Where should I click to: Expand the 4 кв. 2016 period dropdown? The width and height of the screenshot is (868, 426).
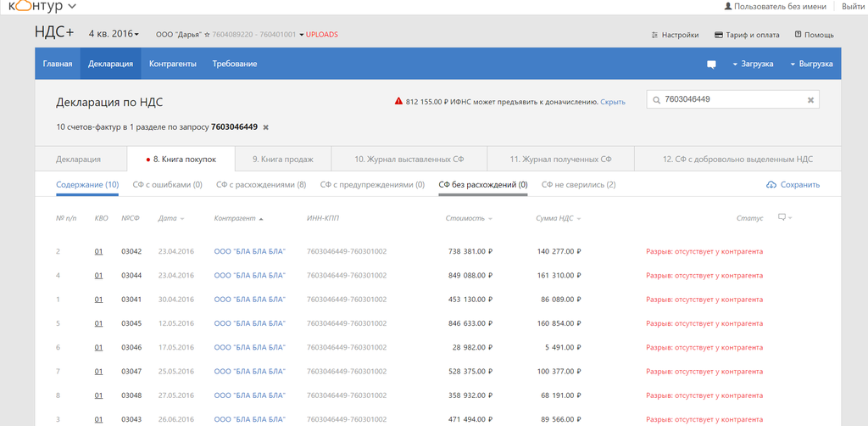tap(114, 34)
